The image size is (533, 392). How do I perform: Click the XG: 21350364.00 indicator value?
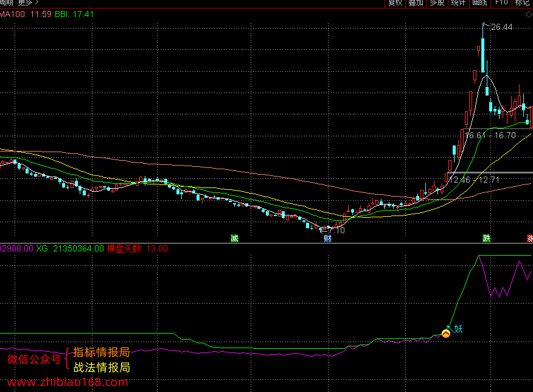tap(70, 248)
